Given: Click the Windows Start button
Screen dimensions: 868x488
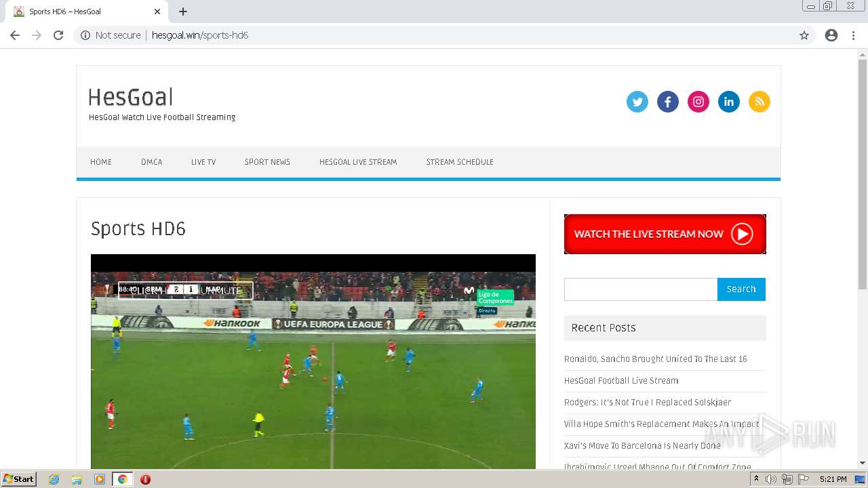Looking at the screenshot, I should click(18, 479).
